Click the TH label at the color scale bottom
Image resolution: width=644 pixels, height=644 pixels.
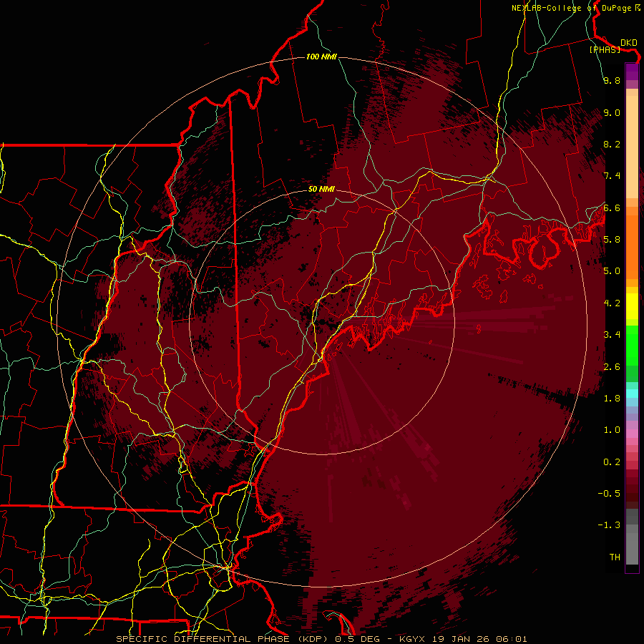coord(615,557)
